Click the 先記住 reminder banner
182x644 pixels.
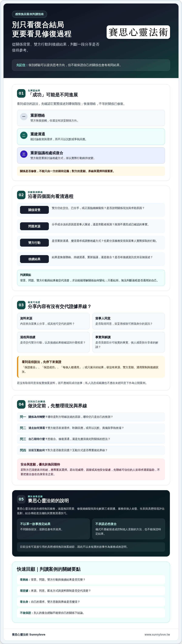(91, 65)
